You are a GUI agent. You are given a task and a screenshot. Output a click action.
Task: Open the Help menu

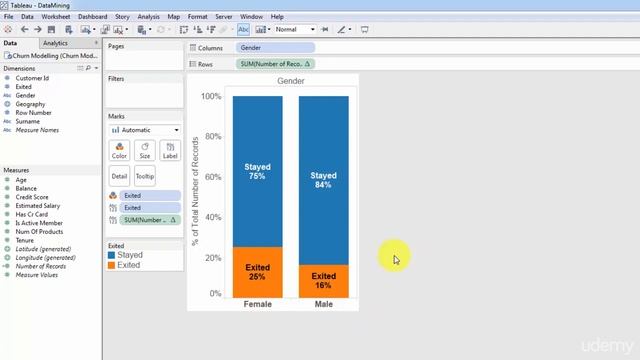pyautogui.click(x=277, y=17)
